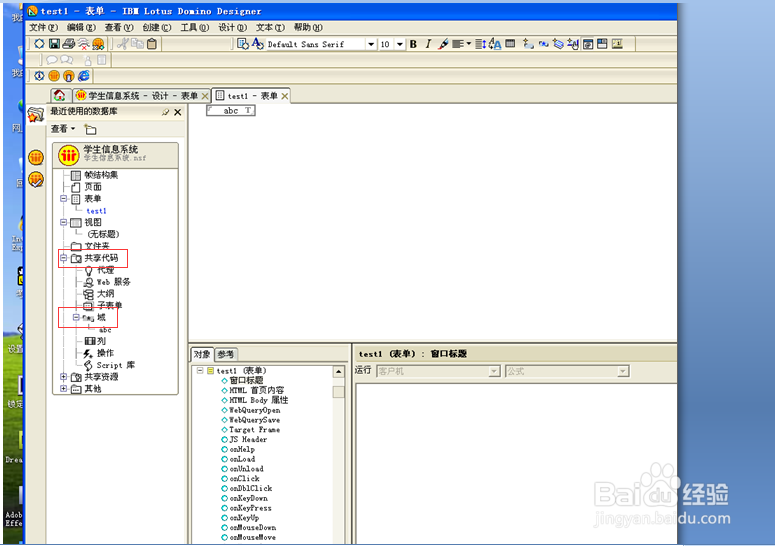Click inside the formula editing pane
This screenshot has width=775, height=546.
click(x=516, y=462)
